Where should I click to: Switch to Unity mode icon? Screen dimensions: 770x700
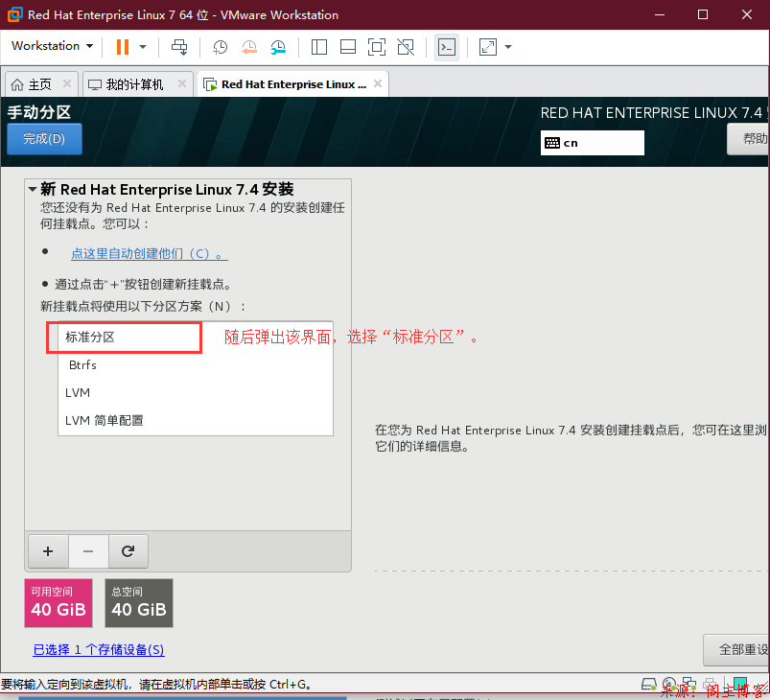[x=406, y=47]
